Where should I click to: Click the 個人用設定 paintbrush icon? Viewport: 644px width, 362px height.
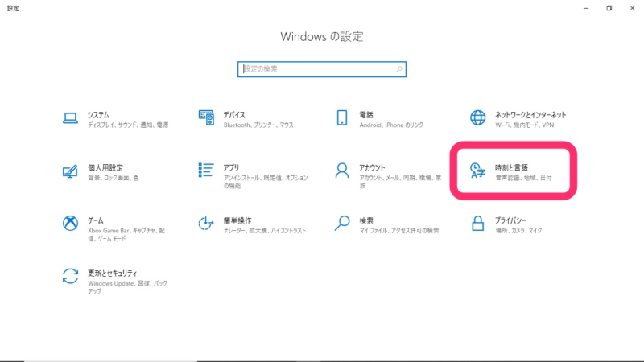coord(70,171)
